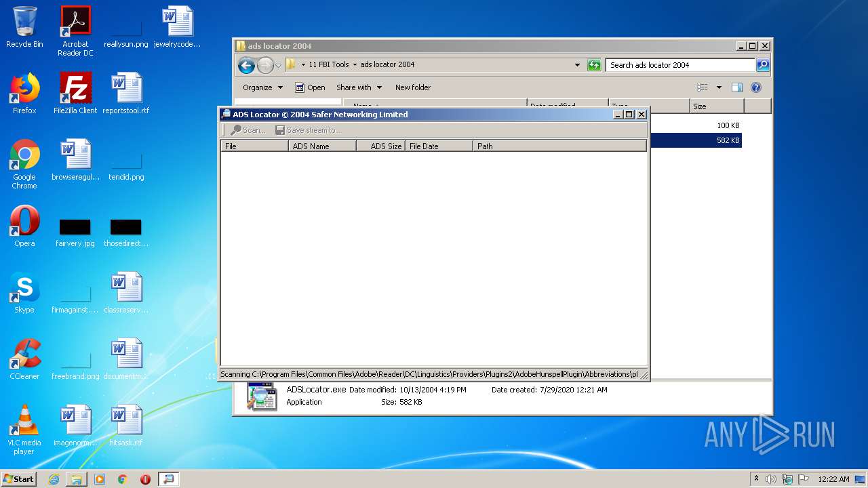Image resolution: width=868 pixels, height=488 pixels.
Task: Click Save stream to button
Action: point(308,130)
